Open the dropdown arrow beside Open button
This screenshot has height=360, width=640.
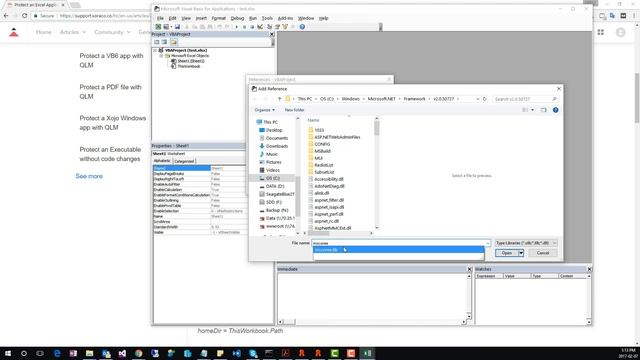click(521, 253)
